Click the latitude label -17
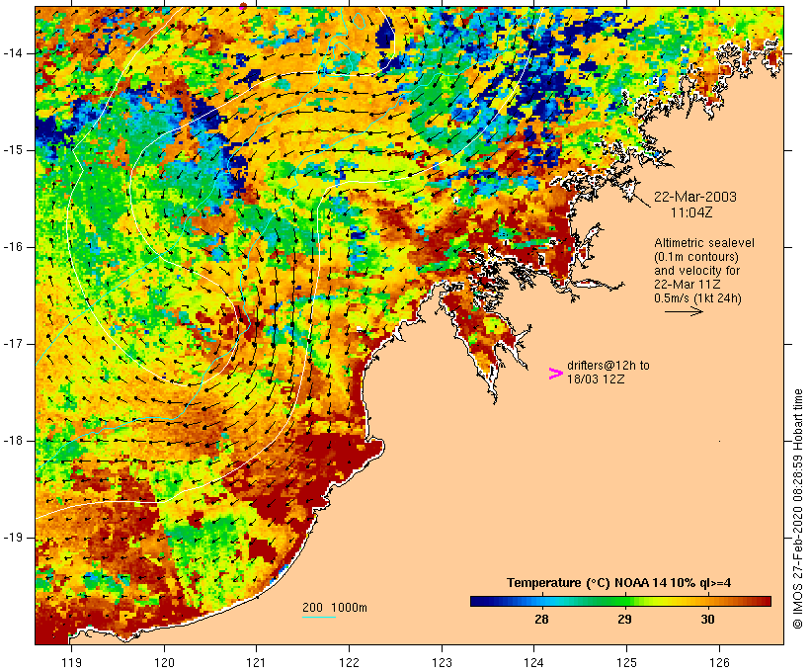 [x=13, y=344]
